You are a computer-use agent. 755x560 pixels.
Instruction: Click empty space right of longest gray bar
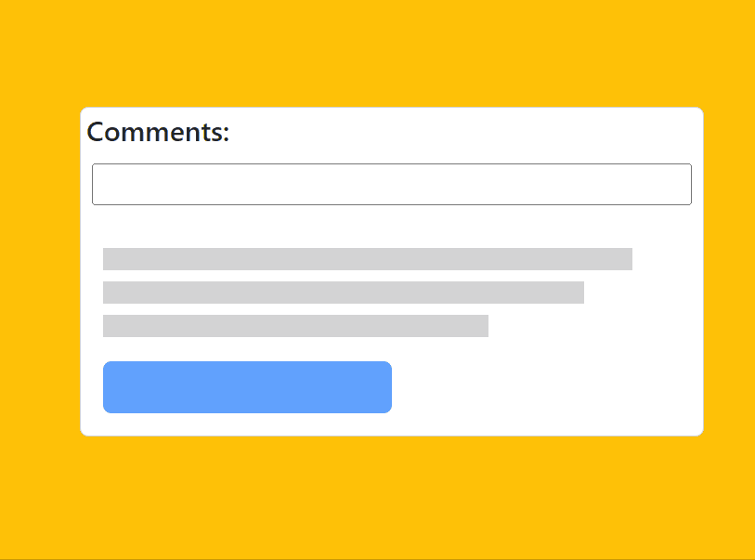pyautogui.click(x=668, y=259)
